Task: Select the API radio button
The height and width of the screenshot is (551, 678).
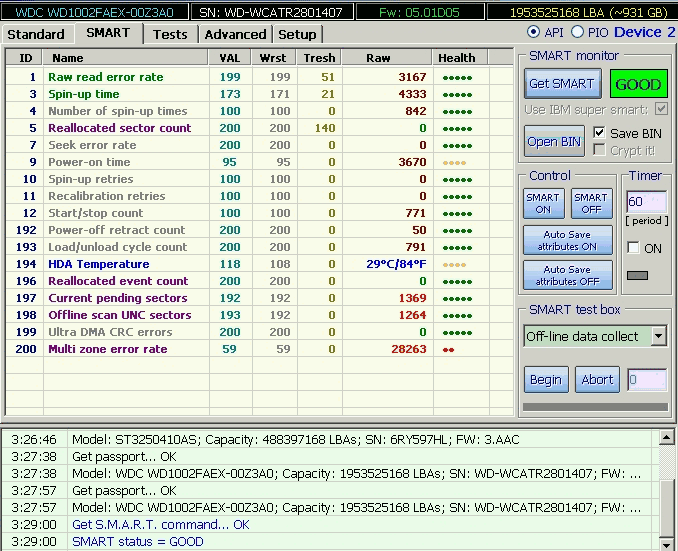Action: (533, 33)
